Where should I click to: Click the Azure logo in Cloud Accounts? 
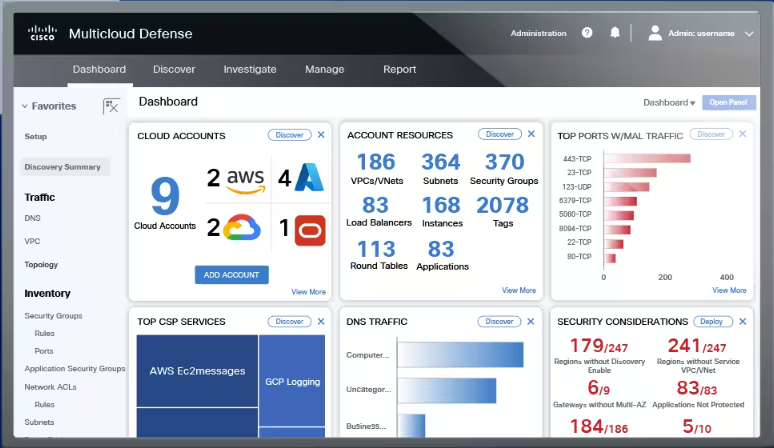[310, 177]
